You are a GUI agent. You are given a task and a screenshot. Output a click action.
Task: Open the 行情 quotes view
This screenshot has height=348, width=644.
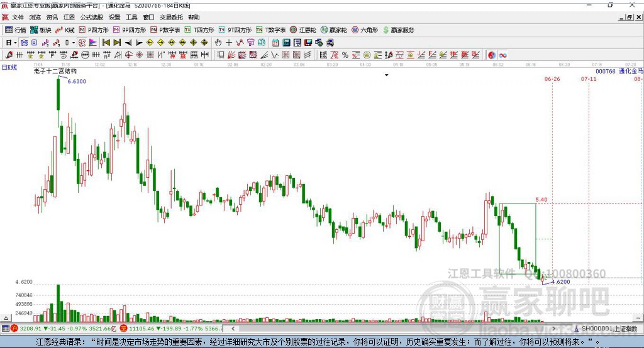coord(16,30)
